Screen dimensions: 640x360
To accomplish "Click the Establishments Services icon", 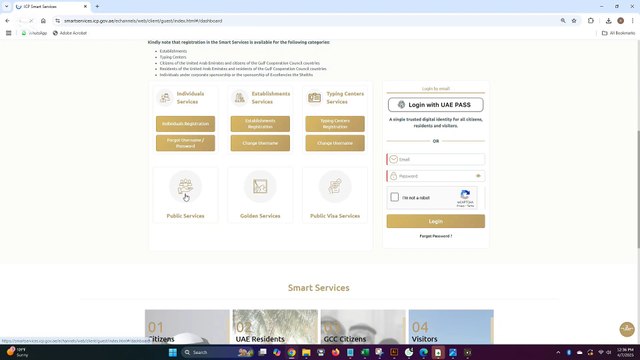I will pyautogui.click(x=240, y=98).
